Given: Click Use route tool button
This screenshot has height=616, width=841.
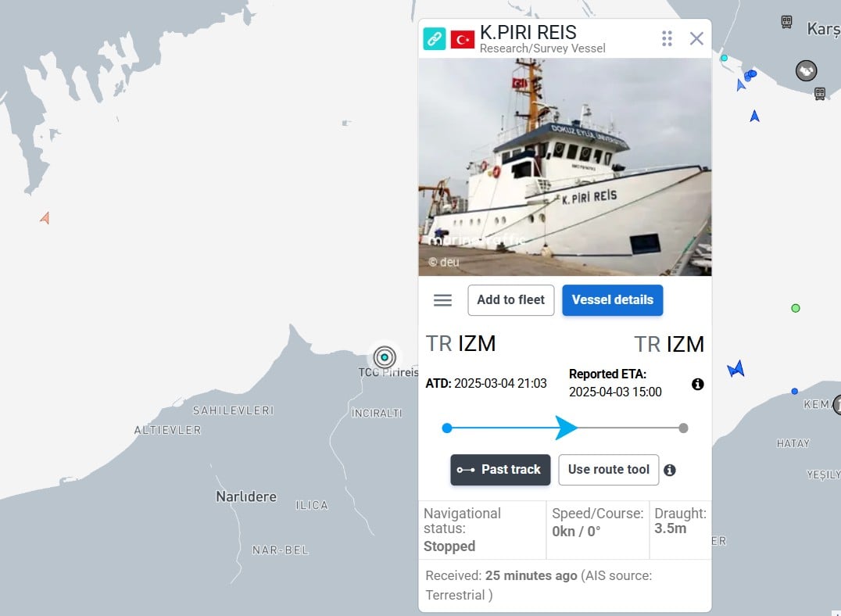Looking at the screenshot, I should [608, 470].
